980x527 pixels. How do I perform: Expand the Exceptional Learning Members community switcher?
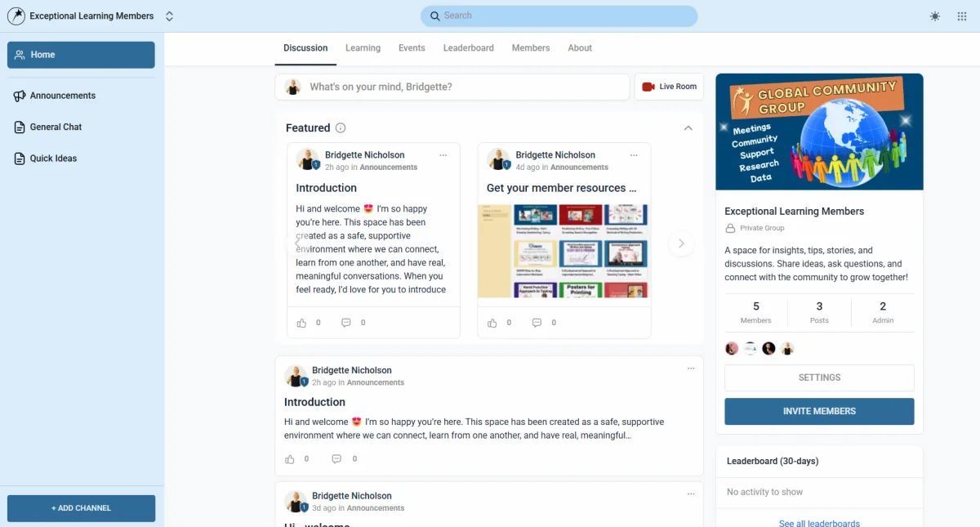169,16
